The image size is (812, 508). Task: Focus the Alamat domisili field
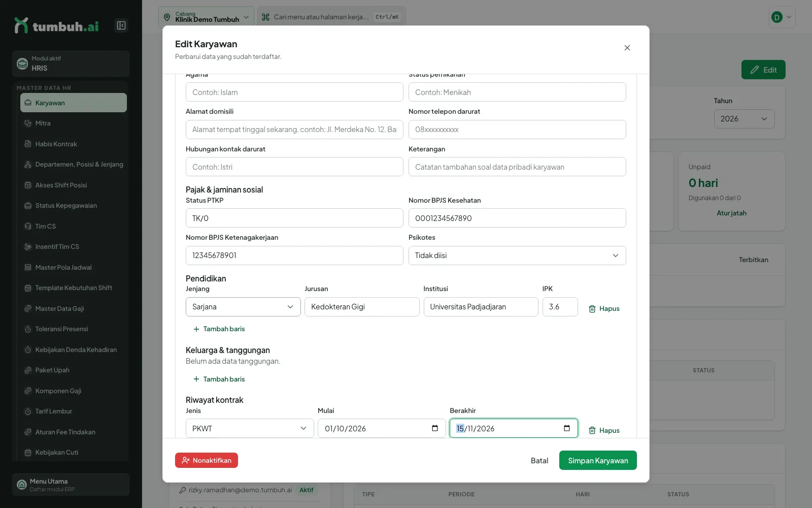tap(294, 130)
